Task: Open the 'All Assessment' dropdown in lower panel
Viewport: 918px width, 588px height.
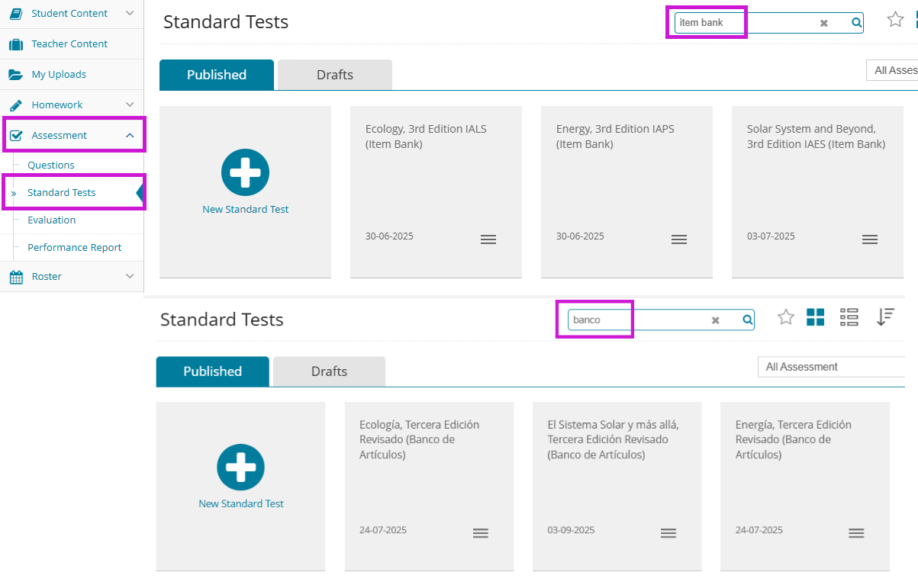Action: click(832, 367)
